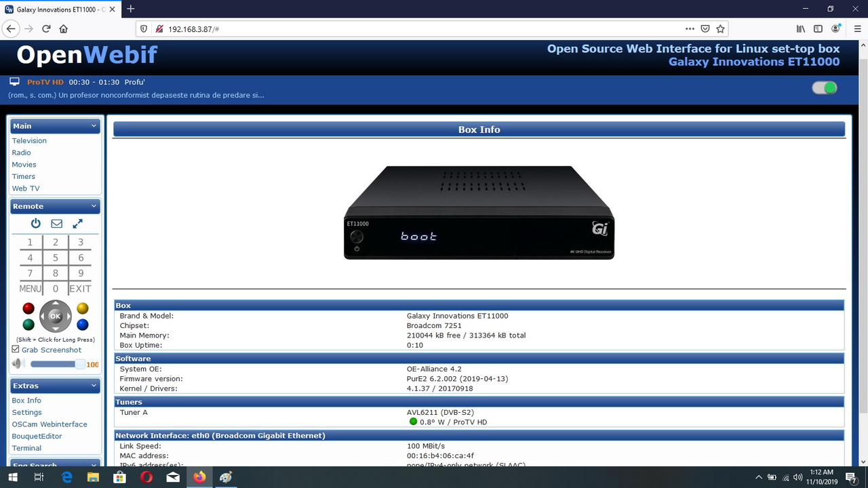
Task: Open the Timers menu item
Action: 24,176
